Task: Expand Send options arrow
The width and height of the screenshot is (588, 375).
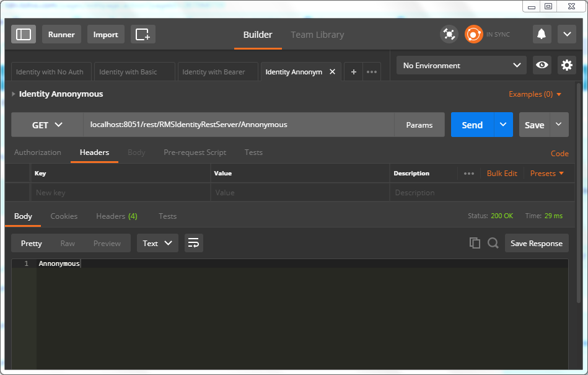Action: pyautogui.click(x=503, y=125)
